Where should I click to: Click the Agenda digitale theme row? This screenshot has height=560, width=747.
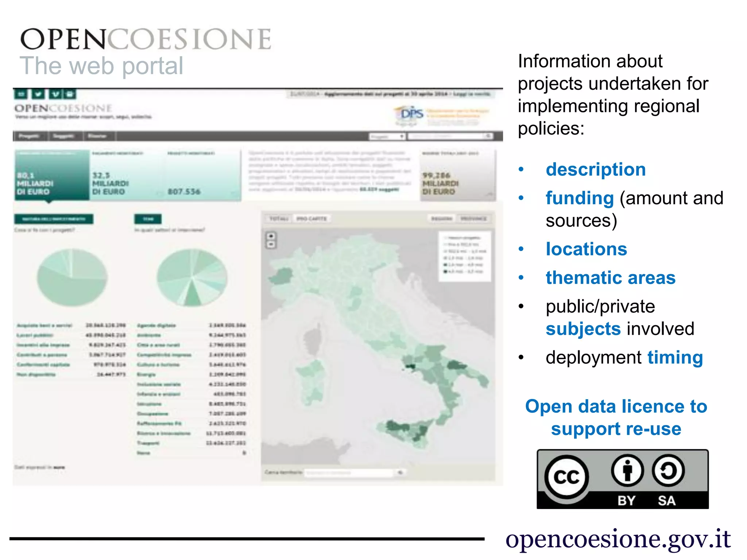191,325
